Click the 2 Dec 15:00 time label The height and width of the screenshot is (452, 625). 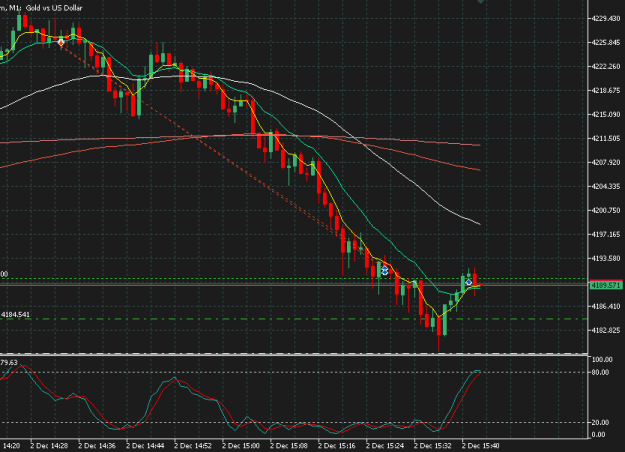pyautogui.click(x=241, y=445)
